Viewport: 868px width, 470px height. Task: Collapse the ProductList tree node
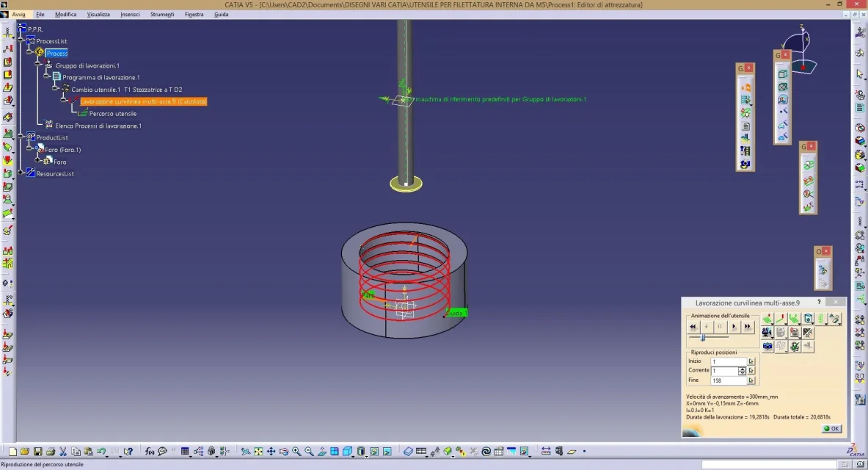[21, 137]
